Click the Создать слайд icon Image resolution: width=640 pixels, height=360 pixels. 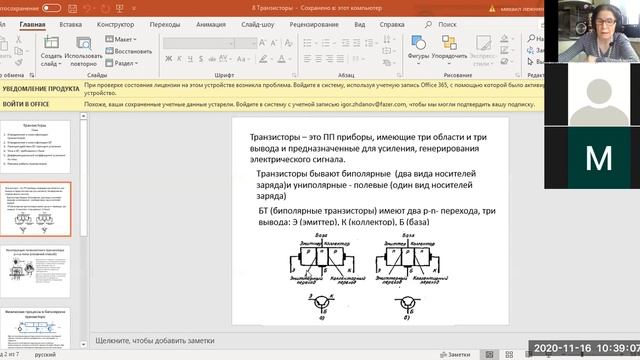click(x=51, y=42)
